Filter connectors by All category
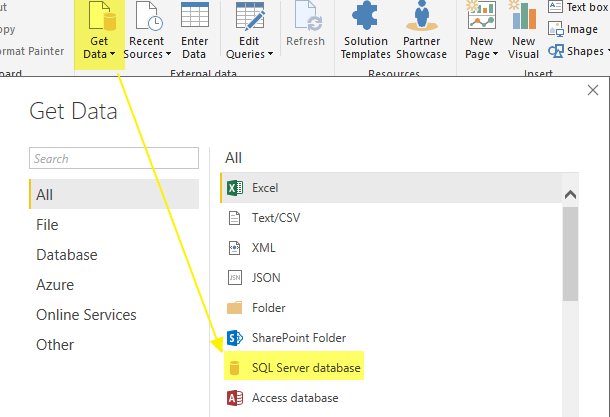 [114, 194]
